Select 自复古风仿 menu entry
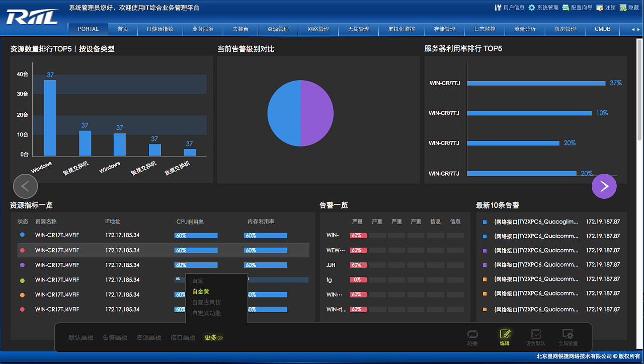The image size is (644, 364). (x=206, y=303)
